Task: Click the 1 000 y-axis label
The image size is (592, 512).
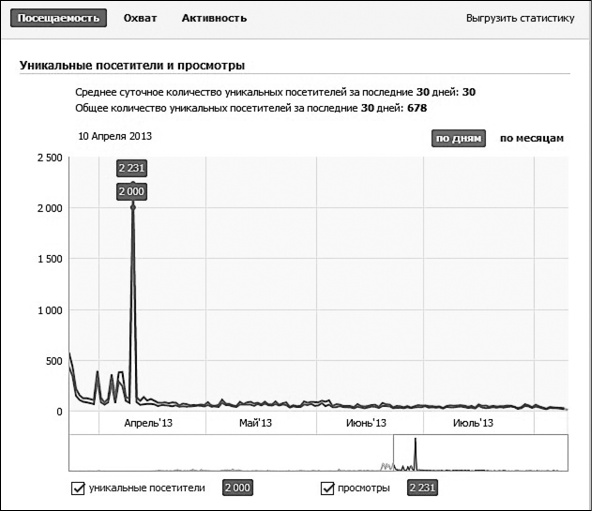Action: (x=50, y=310)
